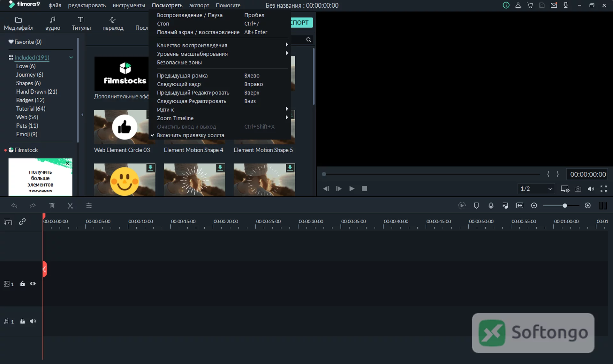613x364 pixels.
Task: Mute audio track 1 speaker
Action: [x=33, y=321]
